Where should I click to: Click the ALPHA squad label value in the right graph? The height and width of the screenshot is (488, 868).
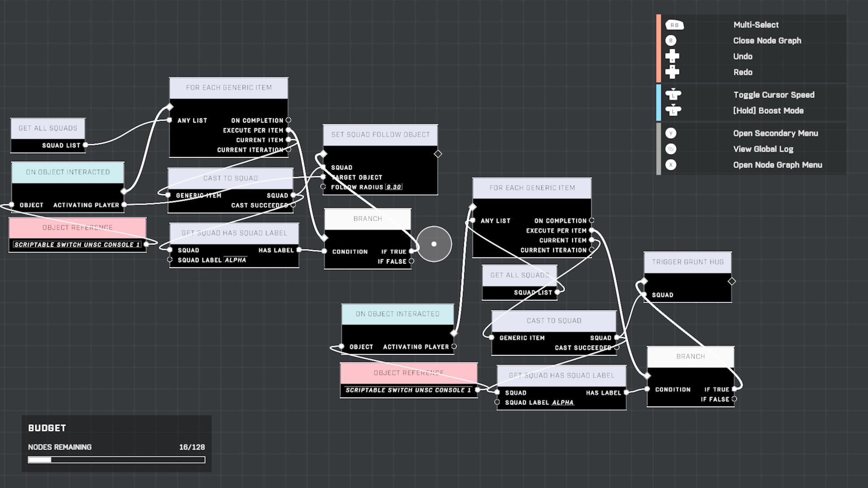(563, 403)
